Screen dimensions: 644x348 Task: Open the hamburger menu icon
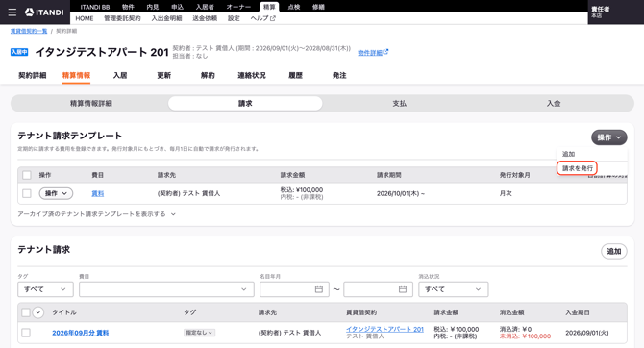pyautogui.click(x=12, y=12)
